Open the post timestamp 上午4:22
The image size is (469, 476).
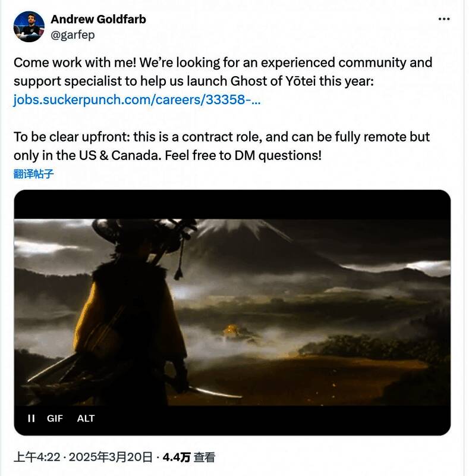tap(37, 457)
